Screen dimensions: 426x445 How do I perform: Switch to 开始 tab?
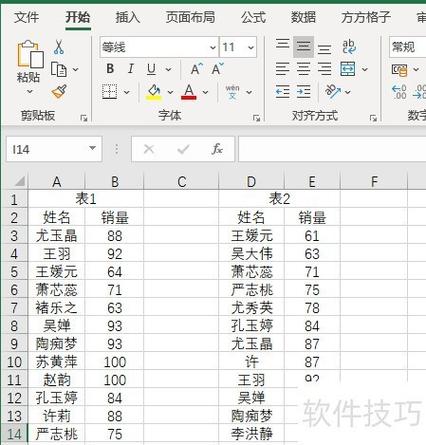coord(78,17)
